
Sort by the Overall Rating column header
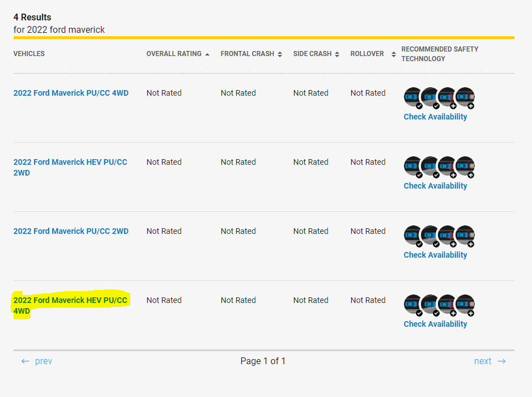[x=174, y=54]
